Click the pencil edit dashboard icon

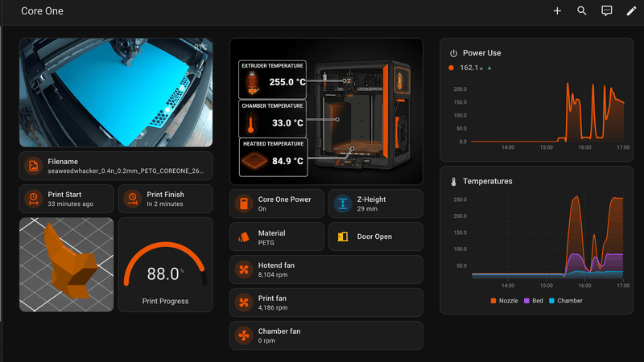coord(631,11)
